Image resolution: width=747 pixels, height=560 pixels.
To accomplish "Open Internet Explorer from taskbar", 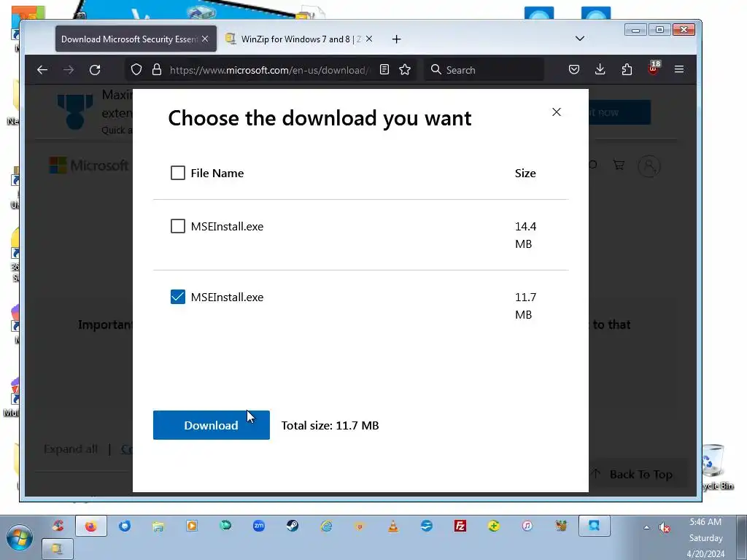I will pyautogui.click(x=326, y=526).
